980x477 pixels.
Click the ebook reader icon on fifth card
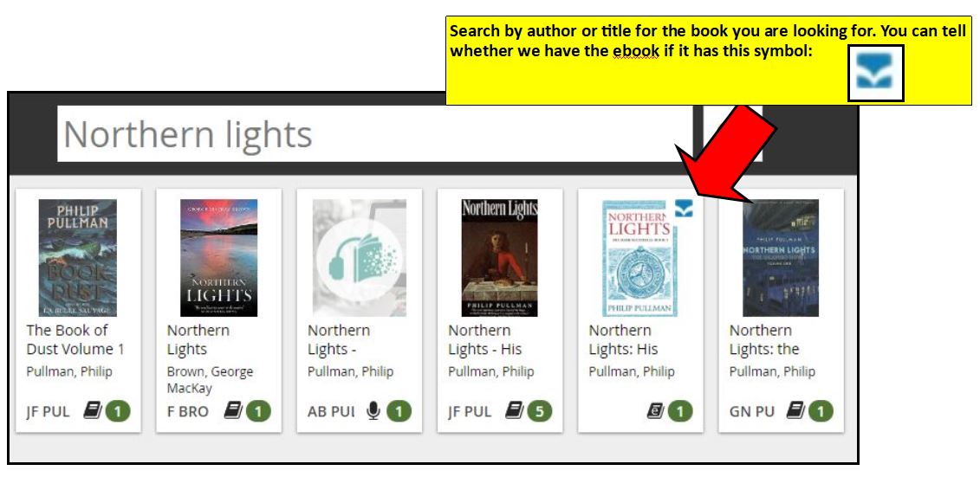tap(655, 411)
